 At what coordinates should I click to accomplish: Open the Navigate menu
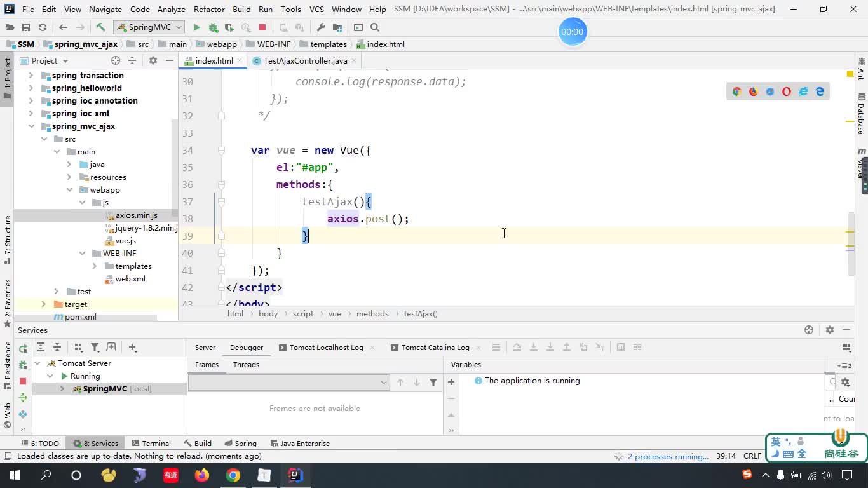(105, 9)
